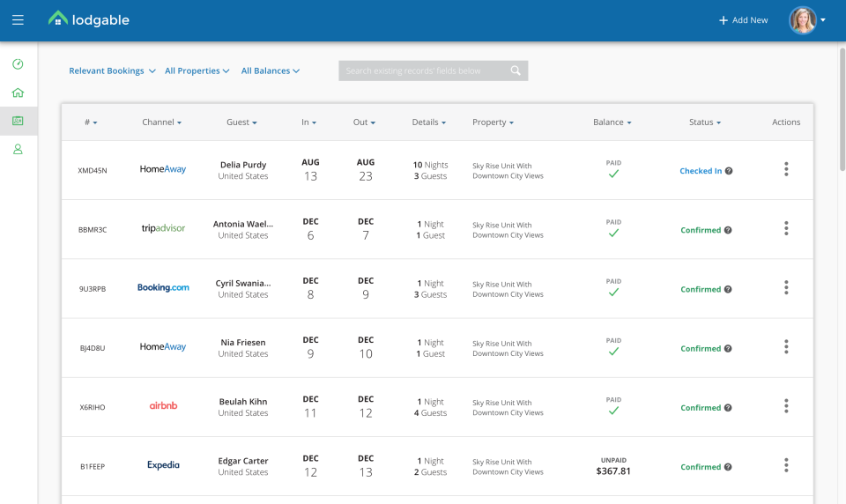Open the dashboard clock icon in sidebar
Screen dimensions: 846x504
coord(18,64)
